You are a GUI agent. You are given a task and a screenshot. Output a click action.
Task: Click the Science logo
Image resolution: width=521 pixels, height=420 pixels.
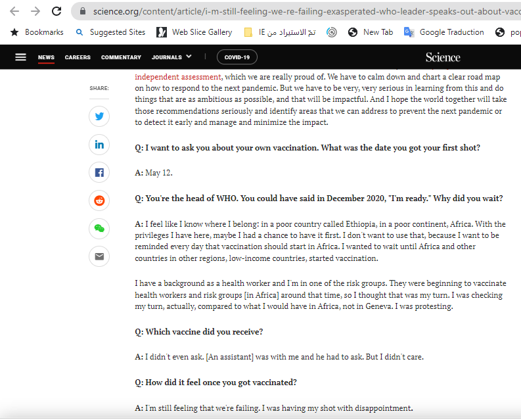pos(443,57)
